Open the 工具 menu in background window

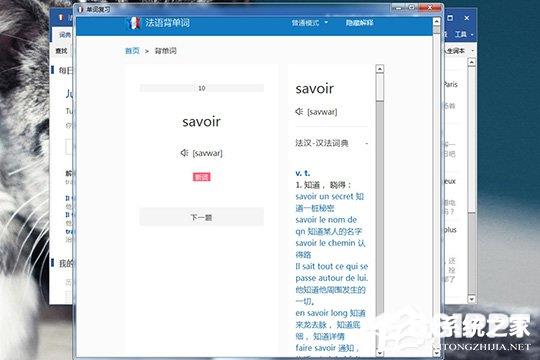pyautogui.click(x=464, y=34)
